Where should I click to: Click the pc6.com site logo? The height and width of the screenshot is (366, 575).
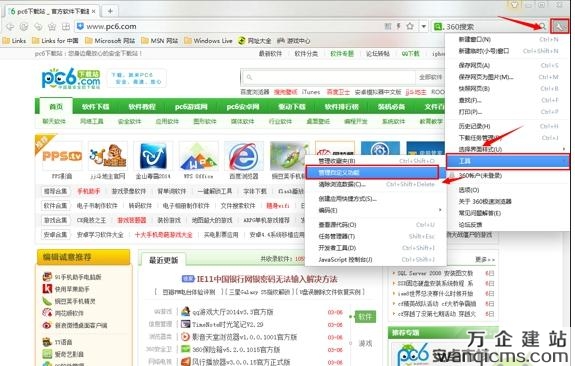click(71, 78)
